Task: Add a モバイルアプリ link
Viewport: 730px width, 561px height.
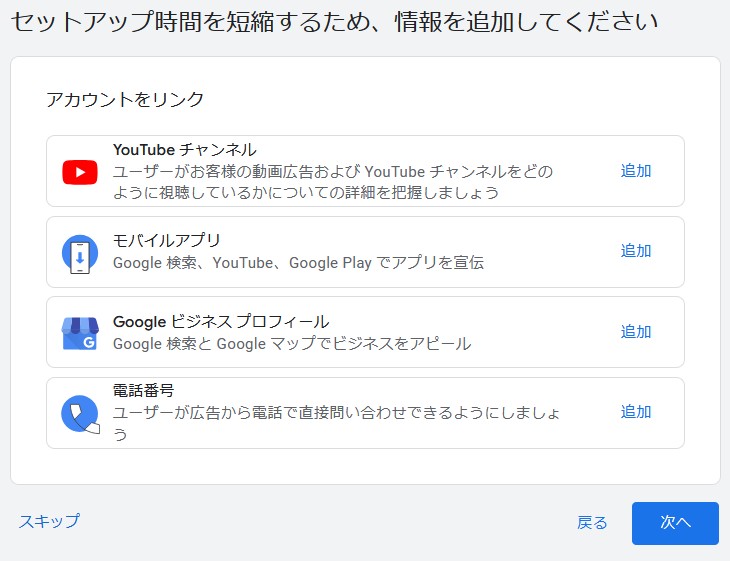Action: click(x=635, y=251)
